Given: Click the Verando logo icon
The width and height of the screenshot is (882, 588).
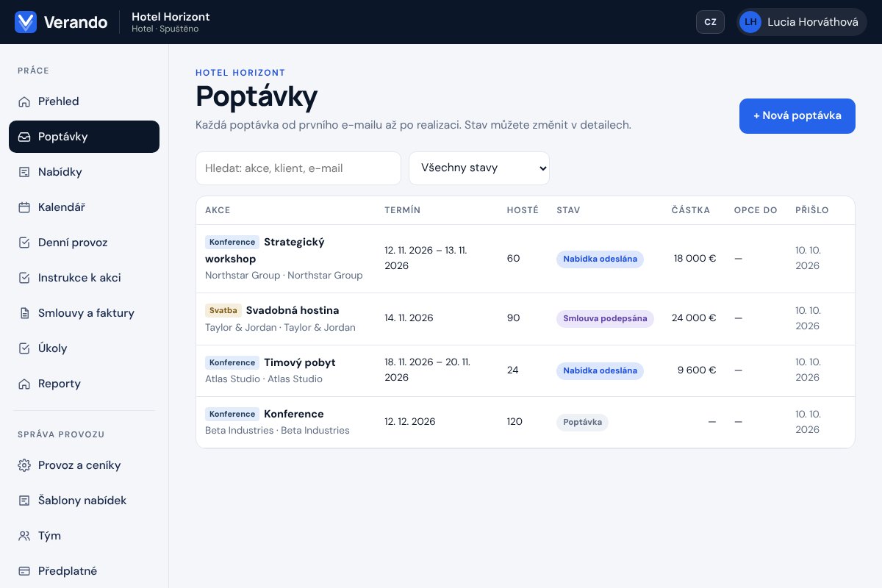Looking at the screenshot, I should [x=26, y=22].
